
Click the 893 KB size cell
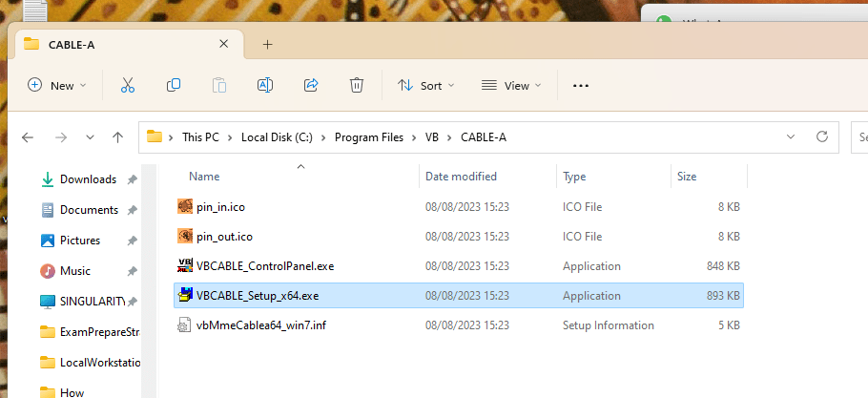pos(723,296)
